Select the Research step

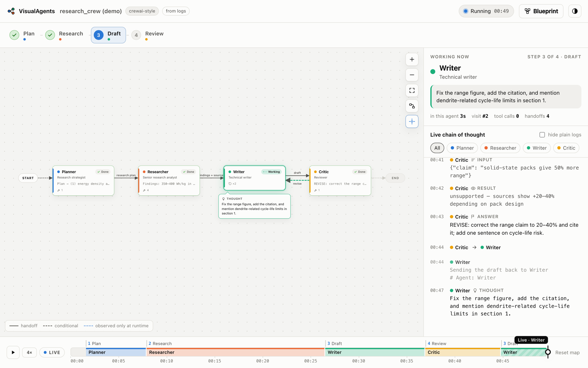(x=64, y=35)
